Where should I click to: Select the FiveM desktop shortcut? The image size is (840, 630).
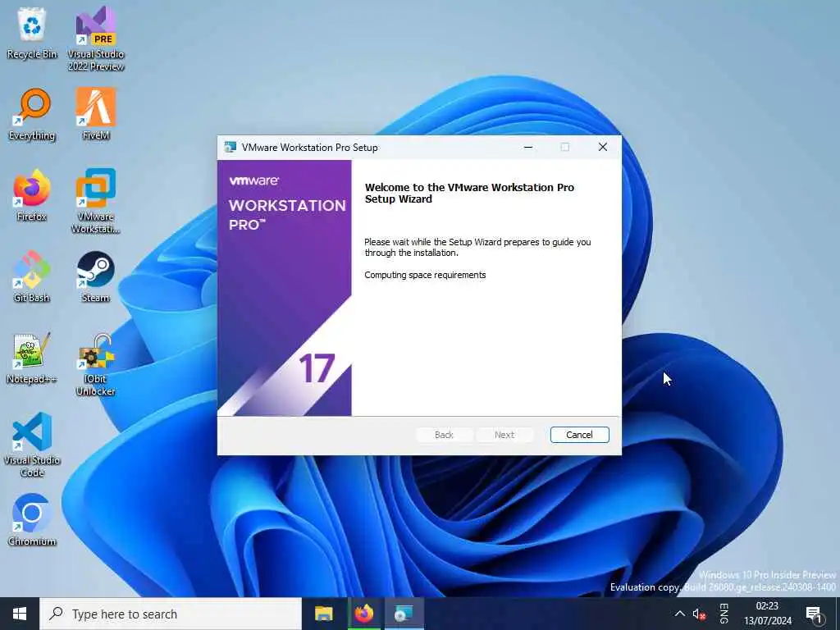[x=96, y=115]
